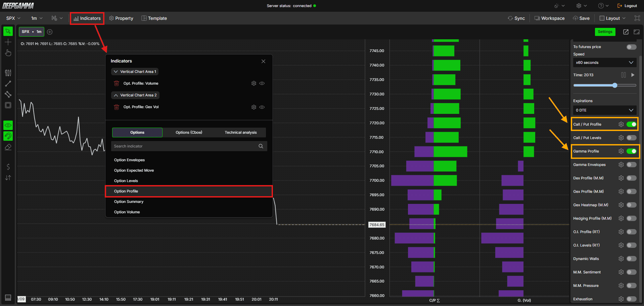Click the dollar sign tool
644x306 pixels.
(x=8, y=167)
